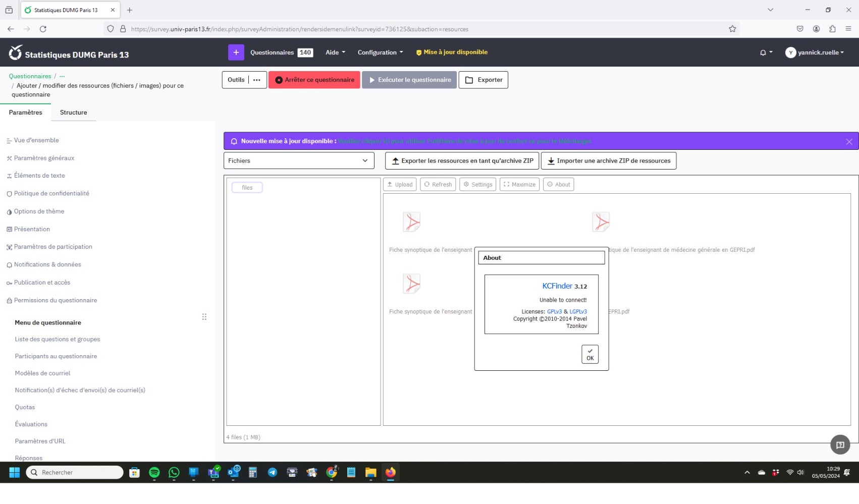The image size is (859, 504).
Task: Open the notifications bell menu
Action: (766, 52)
